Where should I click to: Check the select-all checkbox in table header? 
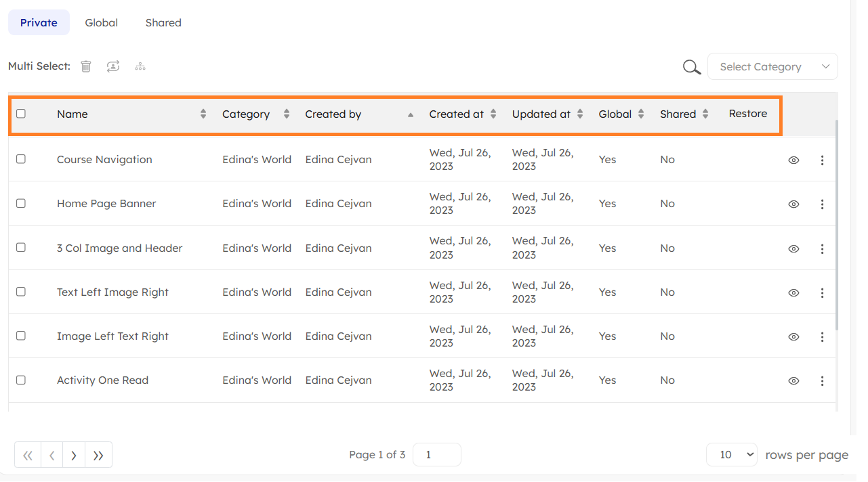coord(21,114)
